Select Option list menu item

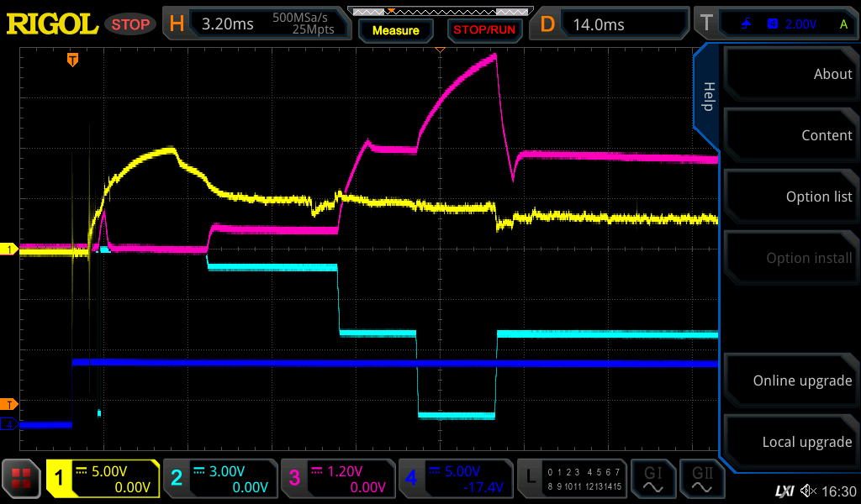click(790, 197)
